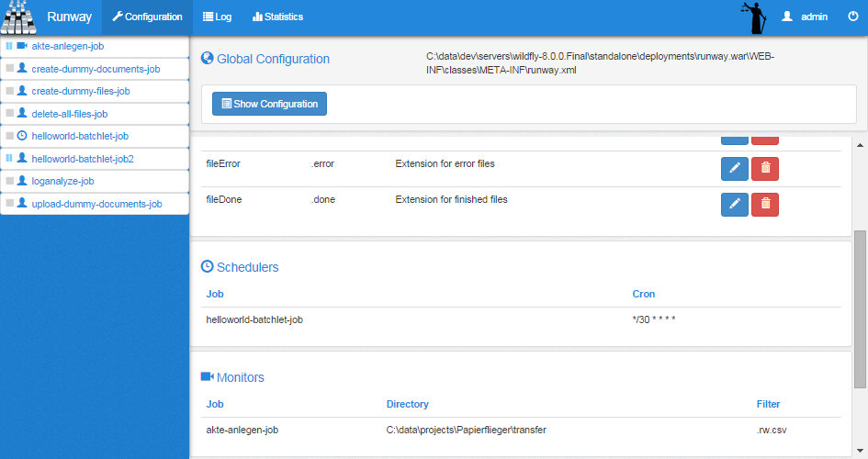
Task: Open the Log tab
Action: point(217,17)
